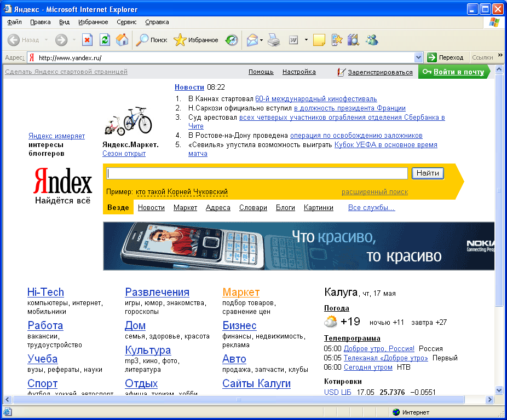Open the Файл menu
This screenshot has width=507, height=420.
(14, 22)
